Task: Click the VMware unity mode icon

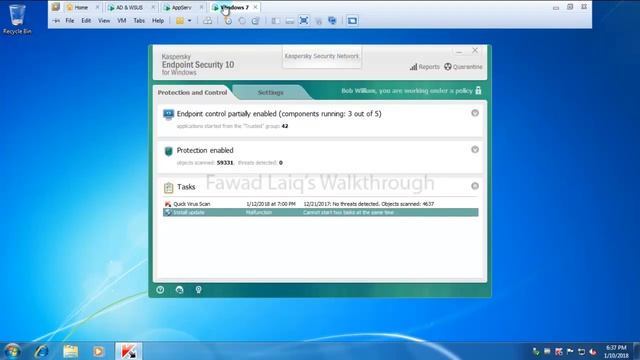Action: point(318,21)
